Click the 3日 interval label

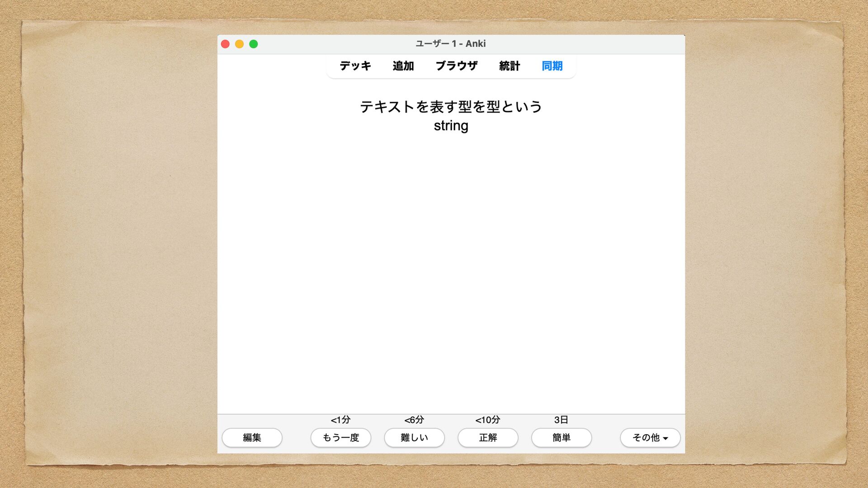561,420
